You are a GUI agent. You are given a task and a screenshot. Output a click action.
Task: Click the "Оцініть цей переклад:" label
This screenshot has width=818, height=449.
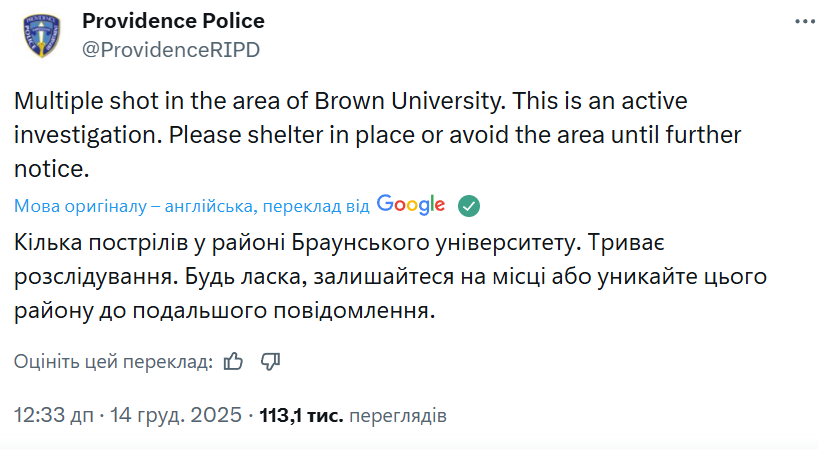(x=113, y=361)
